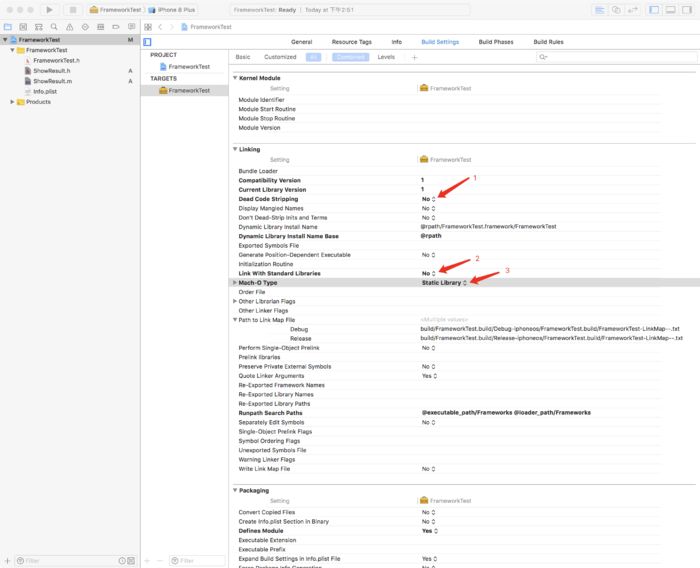Show All build settings
Image resolution: width=700 pixels, height=568 pixels.
pos(313,57)
